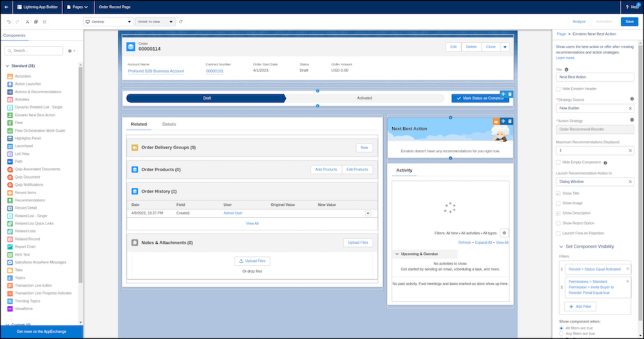
Task: Toggle the Launch Flow on Rejection checkbox
Action: point(558,233)
